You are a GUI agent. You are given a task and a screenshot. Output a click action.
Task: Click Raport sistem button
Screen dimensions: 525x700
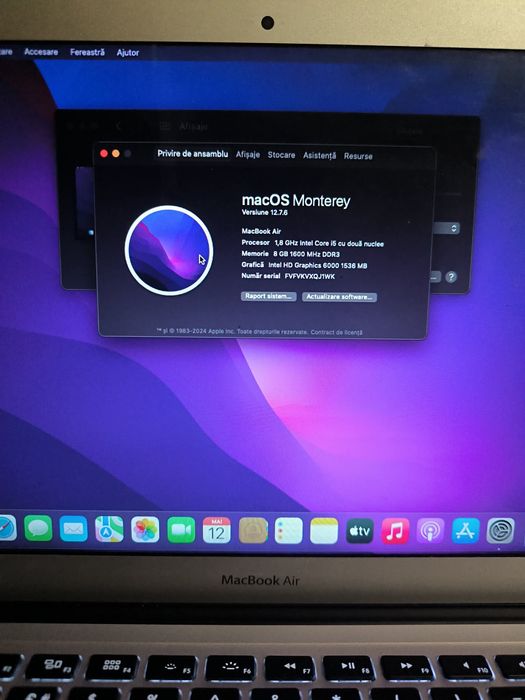pos(268,296)
